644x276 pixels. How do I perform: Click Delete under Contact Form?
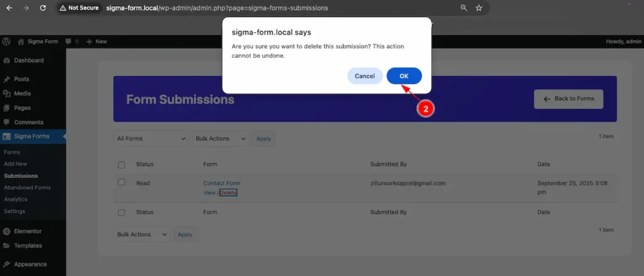pyautogui.click(x=228, y=192)
